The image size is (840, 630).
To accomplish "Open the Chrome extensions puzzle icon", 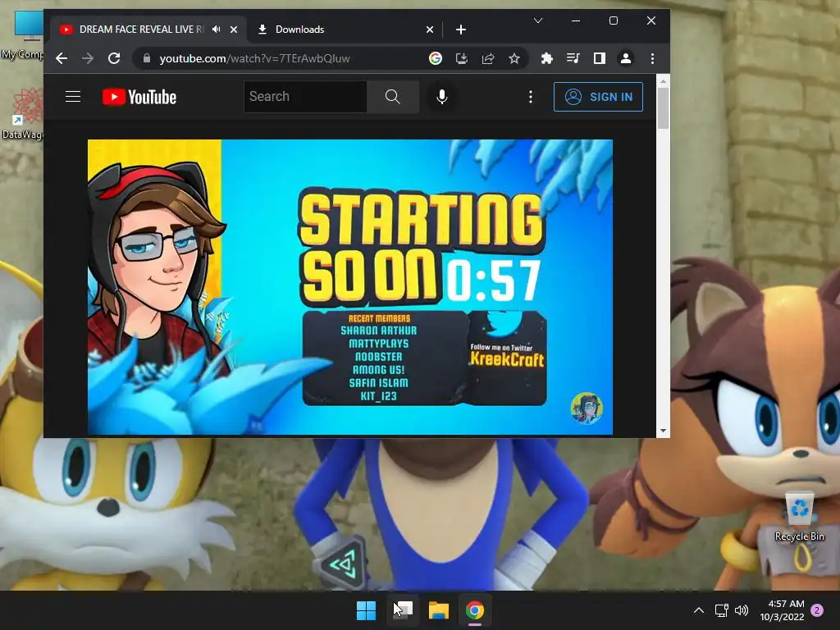I will [x=547, y=58].
